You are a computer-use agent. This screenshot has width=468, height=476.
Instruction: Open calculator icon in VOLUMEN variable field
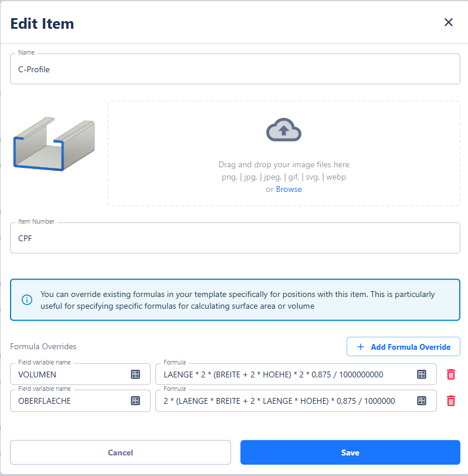coord(135,374)
